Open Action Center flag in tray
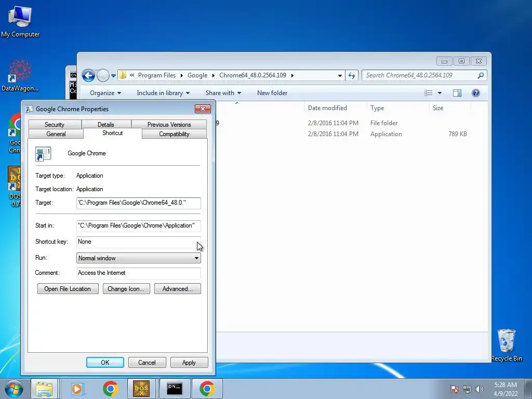Screen dimensions: 532x399 tap(455, 389)
